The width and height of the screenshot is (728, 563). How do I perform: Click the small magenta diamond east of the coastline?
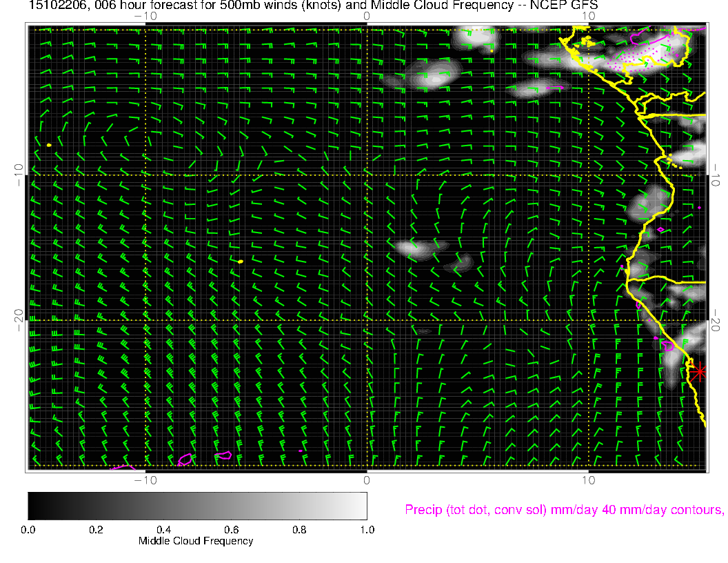point(660,229)
